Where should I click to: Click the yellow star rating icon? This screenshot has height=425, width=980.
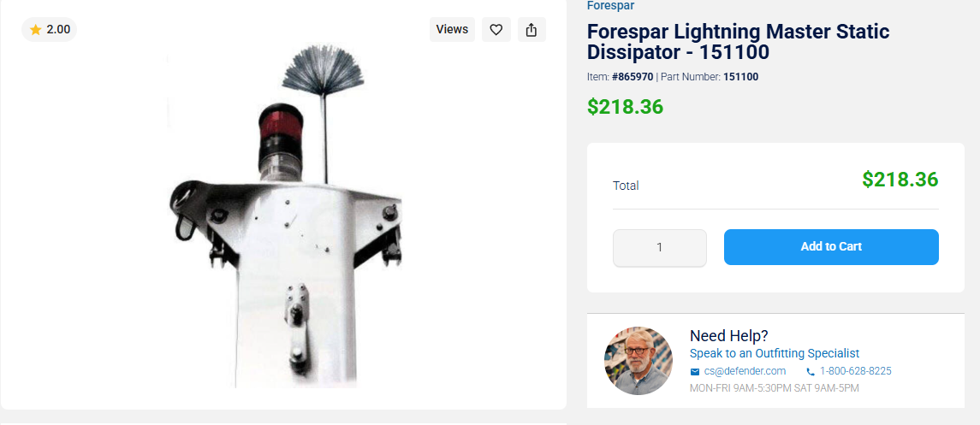(x=36, y=29)
